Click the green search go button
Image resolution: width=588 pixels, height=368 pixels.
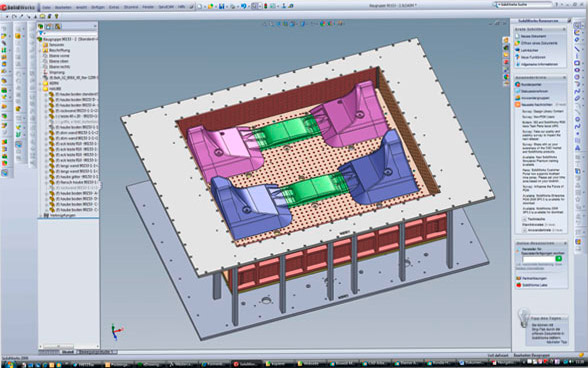pyautogui.click(x=558, y=259)
